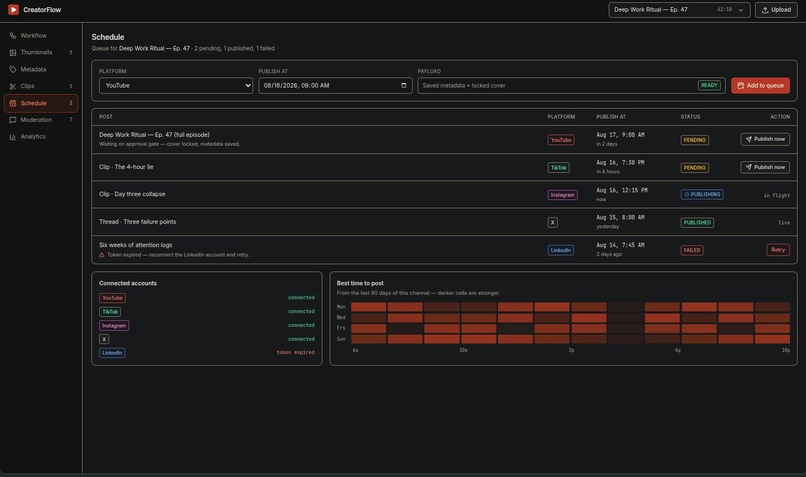Image resolution: width=806 pixels, height=477 pixels.
Task: Click YouTube tag in Connected accounts
Action: pos(112,298)
